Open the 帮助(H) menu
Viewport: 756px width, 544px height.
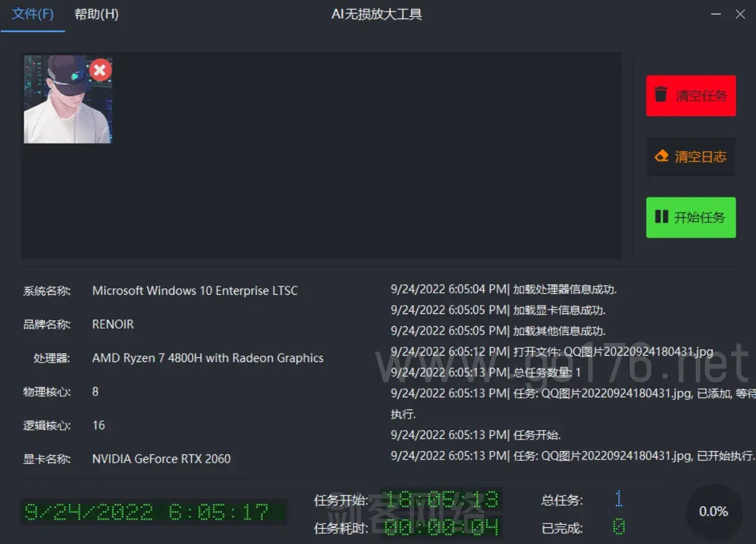tap(97, 15)
